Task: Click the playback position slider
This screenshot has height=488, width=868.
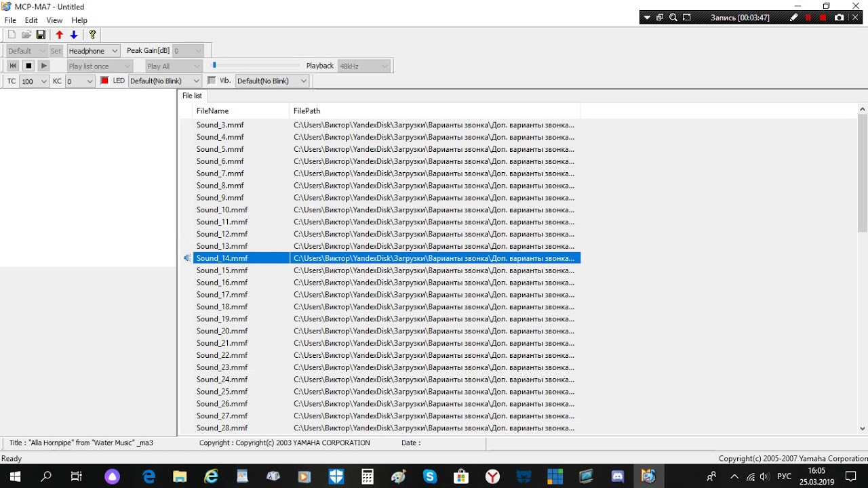Action: click(x=214, y=65)
